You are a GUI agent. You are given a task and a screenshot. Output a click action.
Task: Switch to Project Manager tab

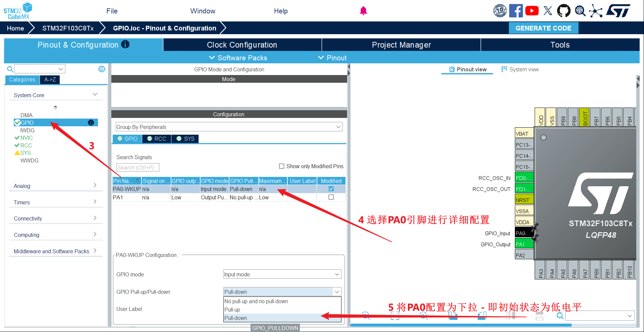(401, 45)
